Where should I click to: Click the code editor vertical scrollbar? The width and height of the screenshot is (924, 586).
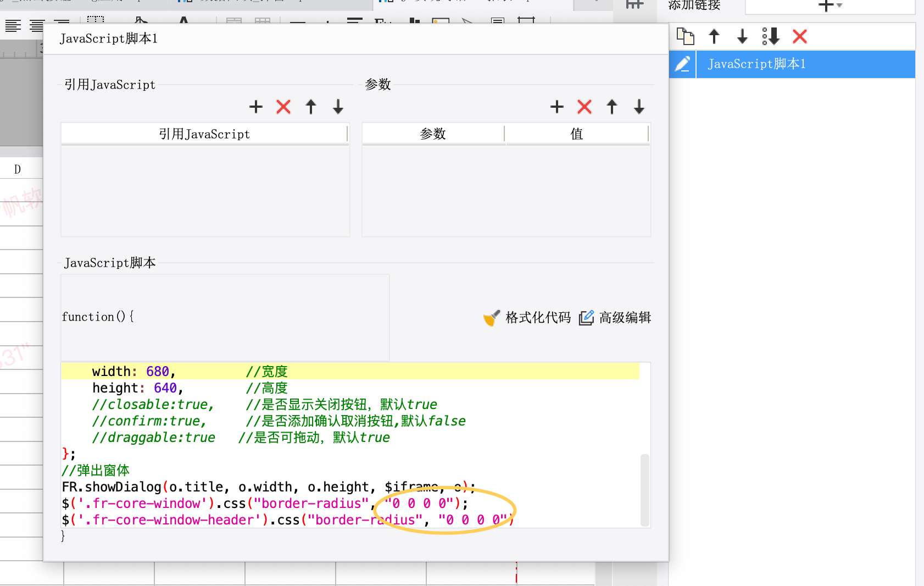645,489
